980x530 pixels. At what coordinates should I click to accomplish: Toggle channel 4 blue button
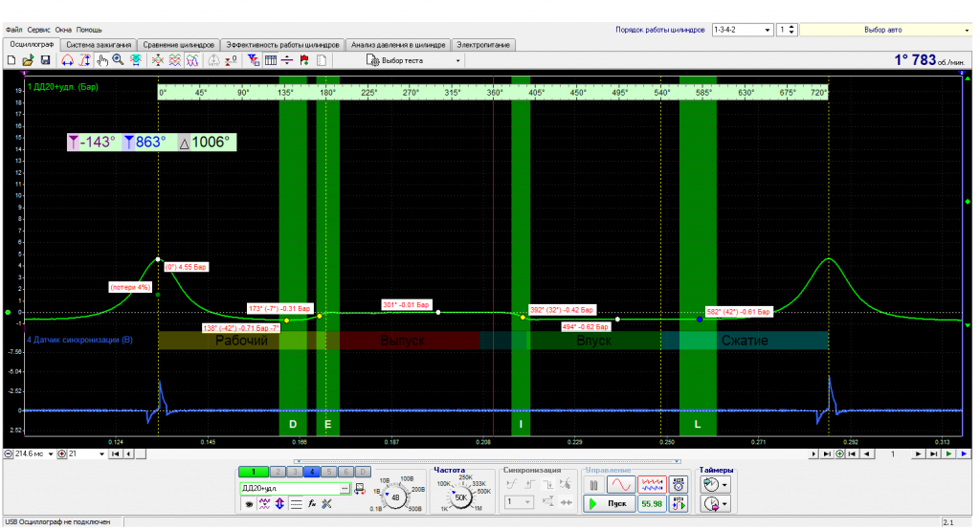tap(312, 472)
